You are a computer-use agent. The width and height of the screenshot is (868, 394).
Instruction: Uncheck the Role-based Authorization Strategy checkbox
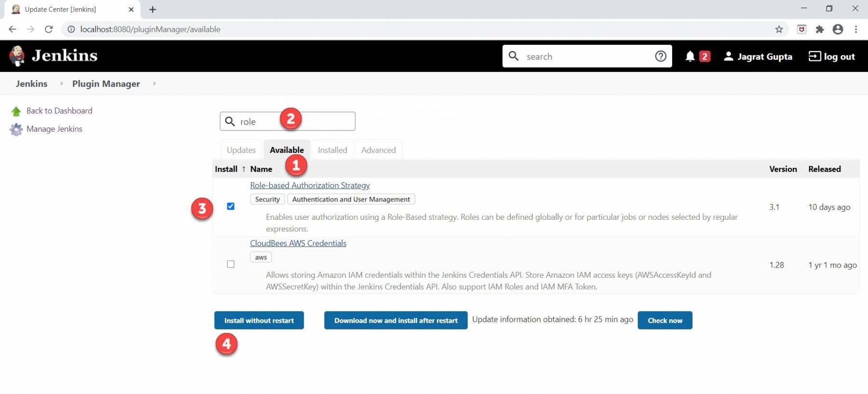click(231, 206)
